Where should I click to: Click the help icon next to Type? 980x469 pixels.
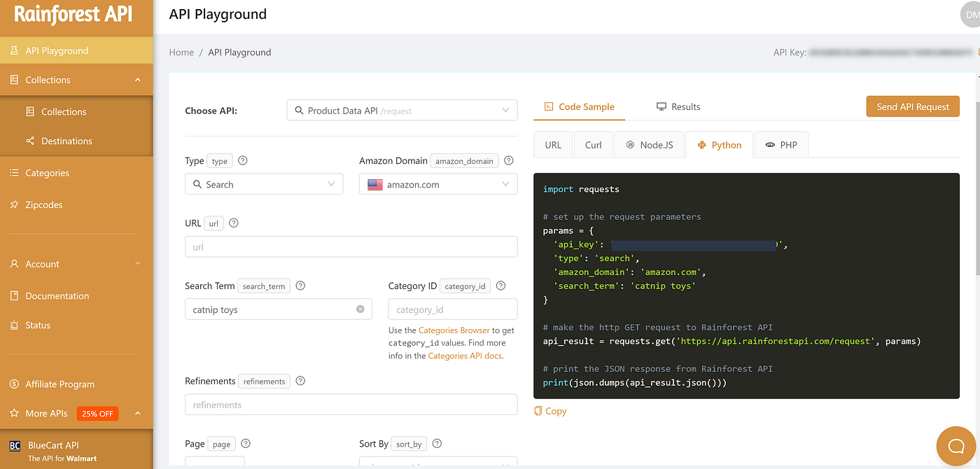click(243, 160)
